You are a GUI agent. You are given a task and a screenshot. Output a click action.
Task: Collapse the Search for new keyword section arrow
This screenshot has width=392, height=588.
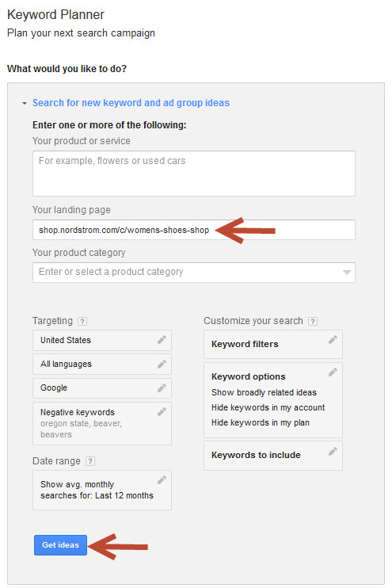25,103
